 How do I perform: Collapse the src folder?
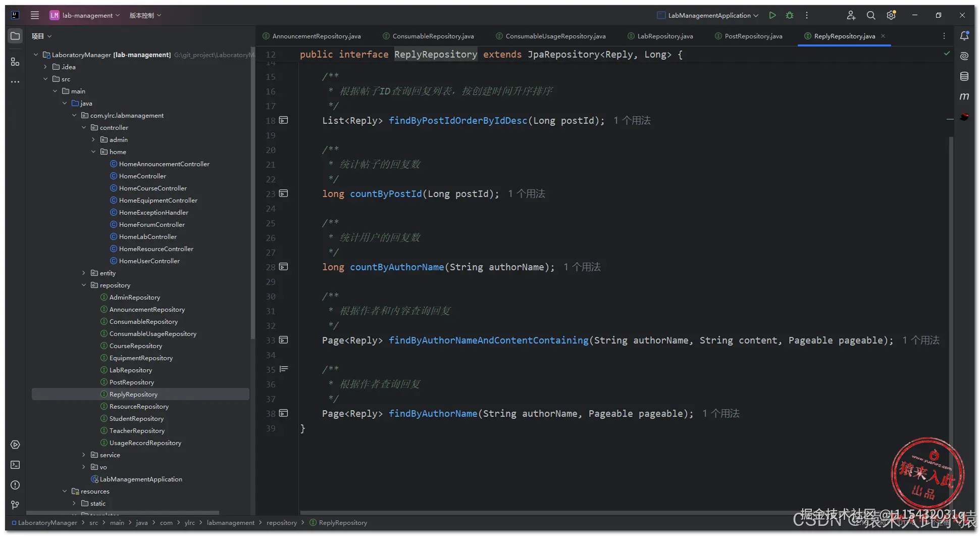(x=45, y=79)
